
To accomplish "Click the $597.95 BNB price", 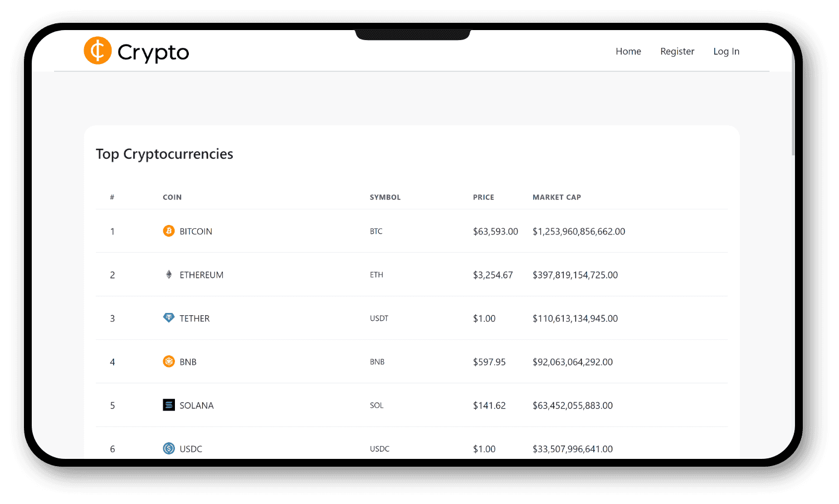I will click(489, 362).
